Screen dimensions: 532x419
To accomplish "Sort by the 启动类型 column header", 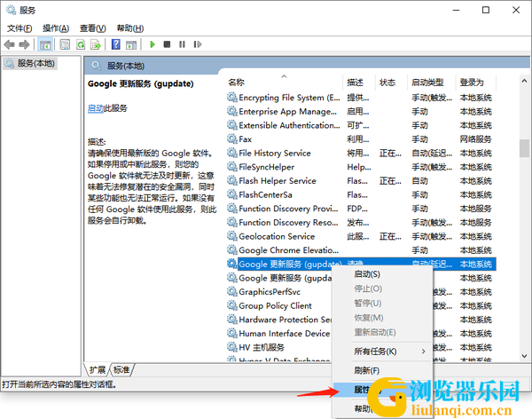I will click(431, 83).
